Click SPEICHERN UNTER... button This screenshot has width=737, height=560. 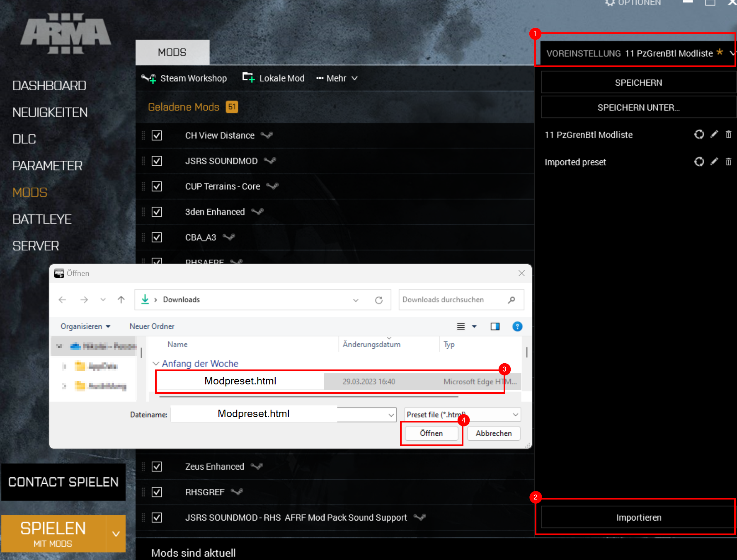638,107
